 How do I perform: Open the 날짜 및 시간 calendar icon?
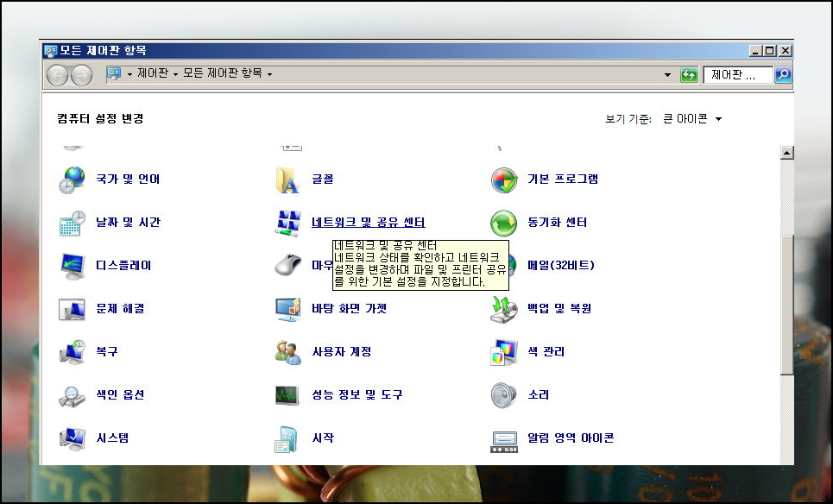point(72,223)
